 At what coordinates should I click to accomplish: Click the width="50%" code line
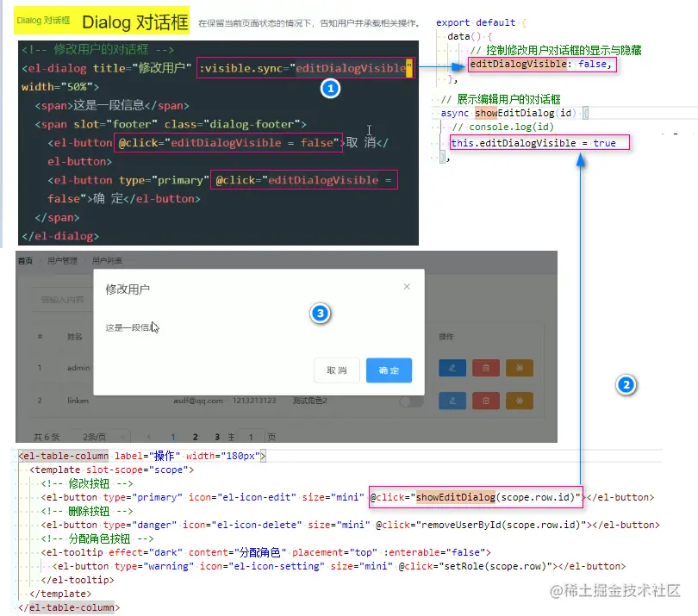(60, 87)
